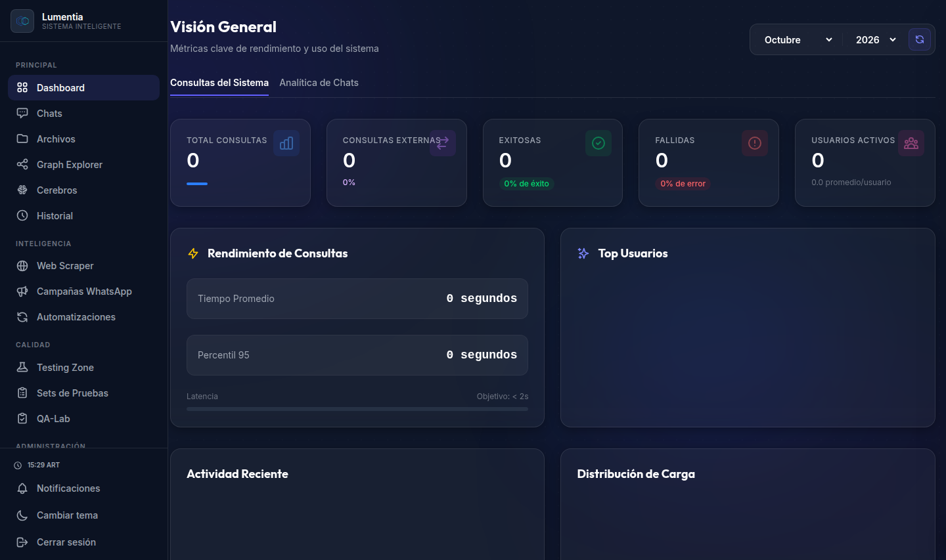Screen dimensions: 946x560
Task: Click the Tiempo Promedio metric row
Action: pyautogui.click(x=357, y=299)
